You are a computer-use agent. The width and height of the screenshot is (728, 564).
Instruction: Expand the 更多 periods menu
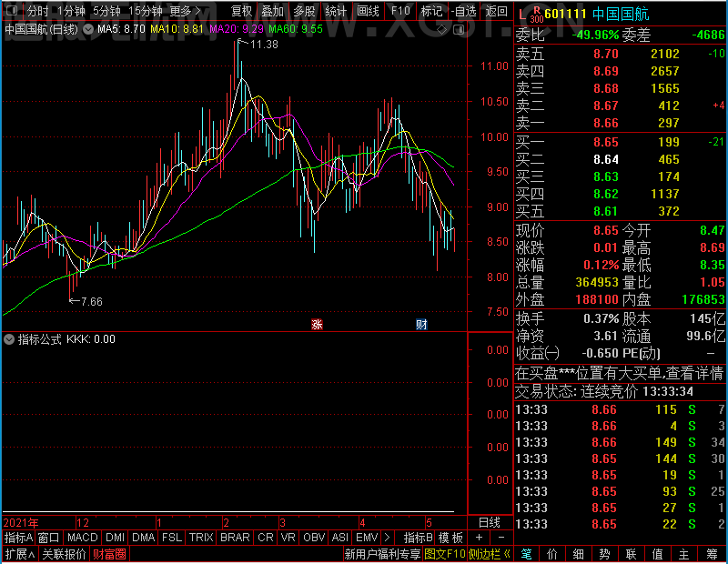point(185,11)
